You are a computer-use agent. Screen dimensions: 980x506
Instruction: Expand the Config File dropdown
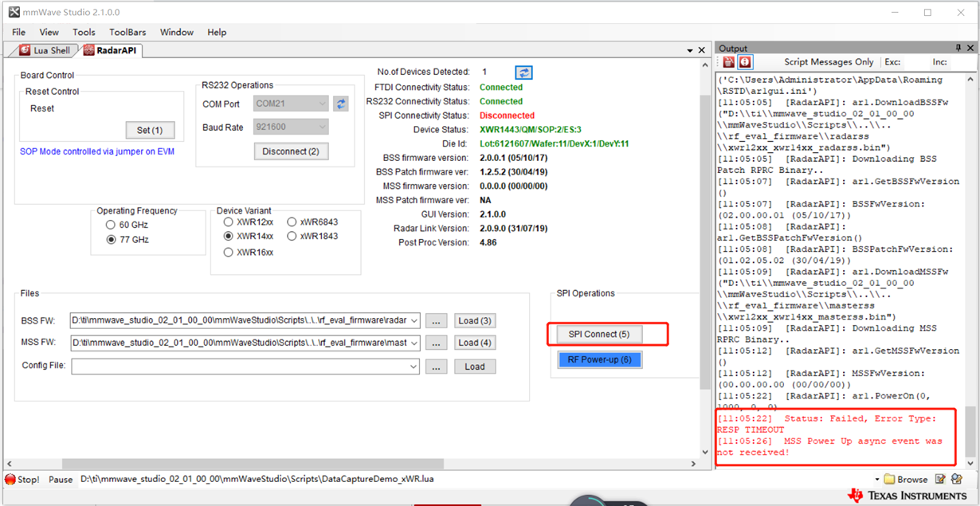[x=414, y=367]
